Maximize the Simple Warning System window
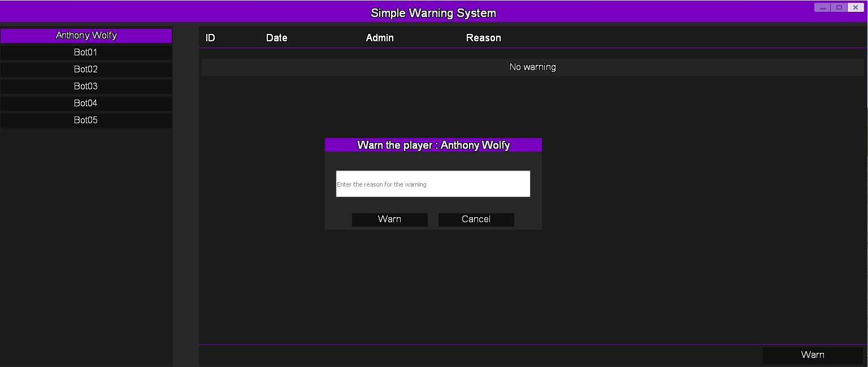The image size is (868, 367). pyautogui.click(x=839, y=7)
